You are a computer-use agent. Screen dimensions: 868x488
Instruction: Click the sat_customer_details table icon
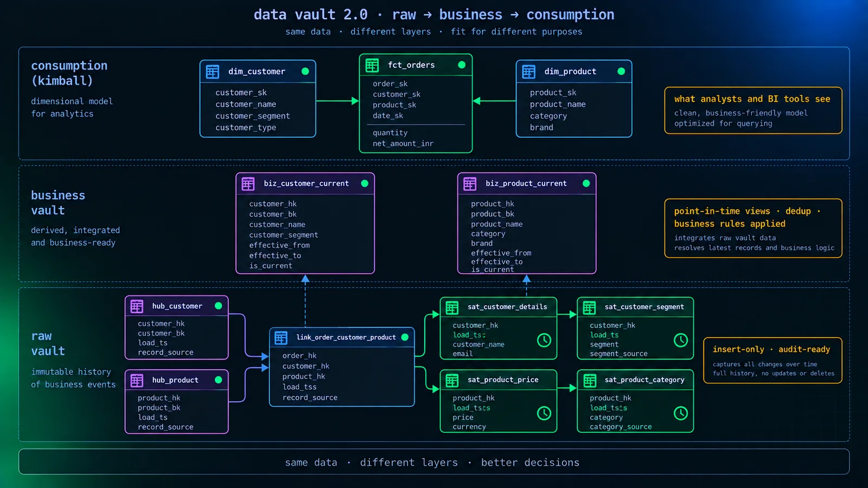[452, 307]
